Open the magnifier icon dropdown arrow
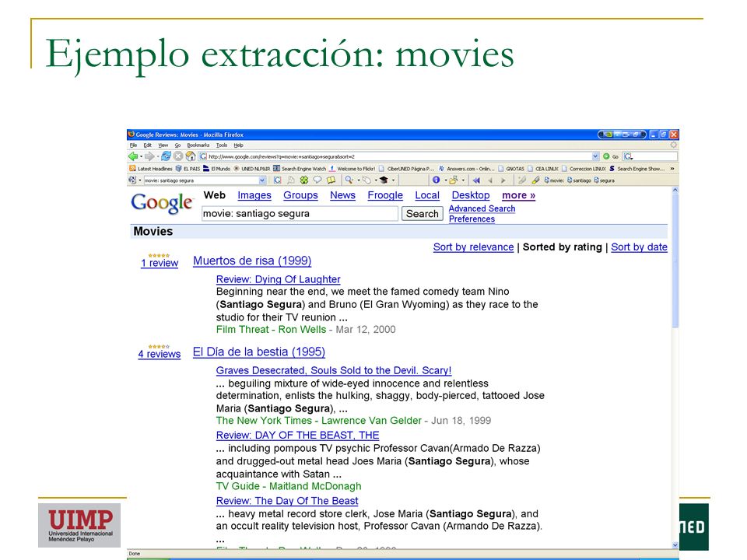Screen dimensions: 747x560 pyautogui.click(x=358, y=180)
